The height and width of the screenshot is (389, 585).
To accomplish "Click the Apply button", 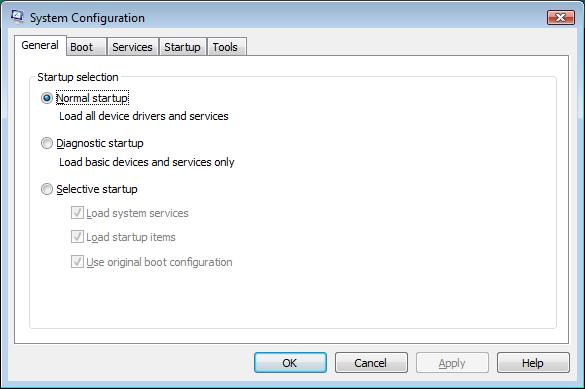I will (x=452, y=363).
